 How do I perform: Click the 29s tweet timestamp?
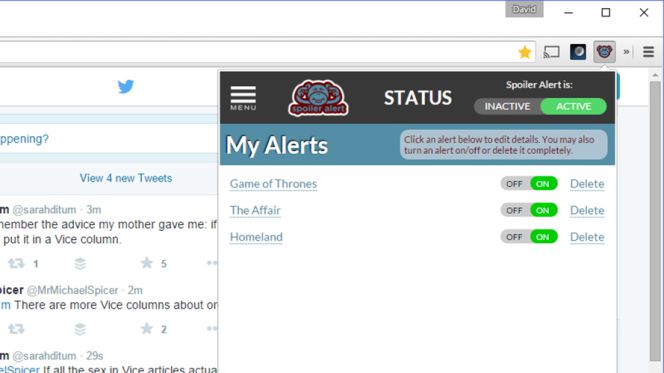click(x=94, y=356)
